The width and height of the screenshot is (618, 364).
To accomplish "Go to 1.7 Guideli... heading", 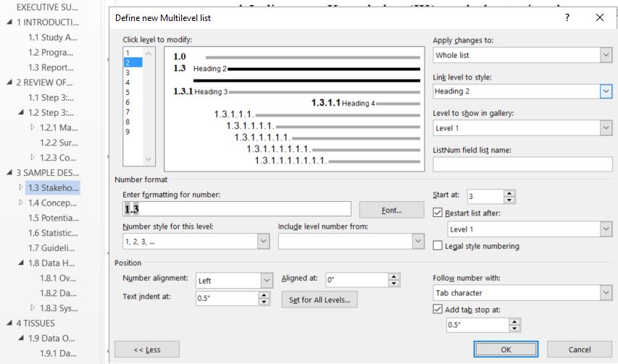I will click(x=51, y=248).
